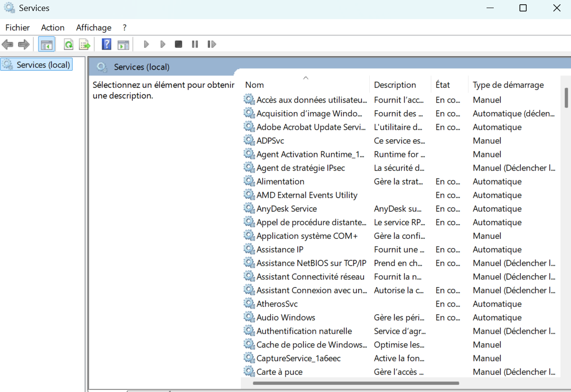This screenshot has height=392, width=571.
Task: Click the gear icon beside Audio Windows
Action: [249, 317]
